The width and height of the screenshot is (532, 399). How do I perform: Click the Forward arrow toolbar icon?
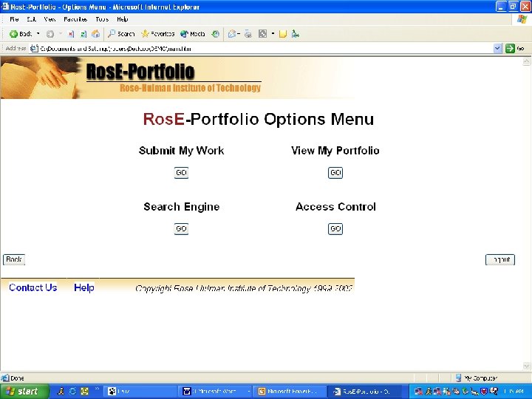(x=50, y=34)
